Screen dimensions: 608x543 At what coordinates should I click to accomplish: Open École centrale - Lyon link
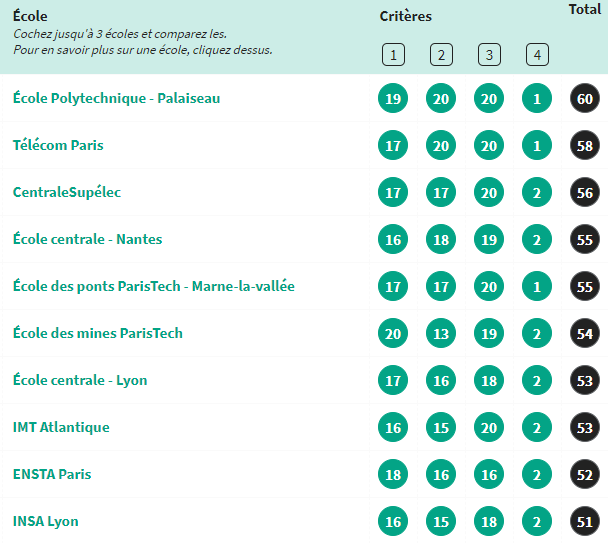[x=80, y=380]
